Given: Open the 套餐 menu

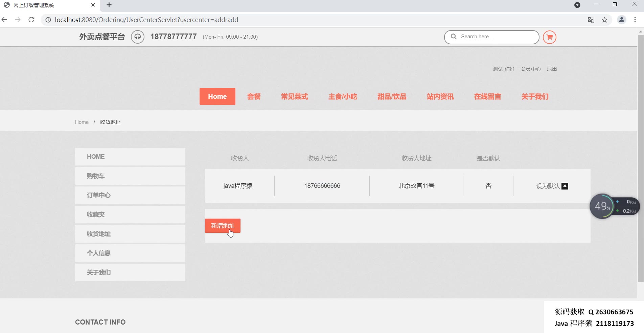Looking at the screenshot, I should point(254,96).
